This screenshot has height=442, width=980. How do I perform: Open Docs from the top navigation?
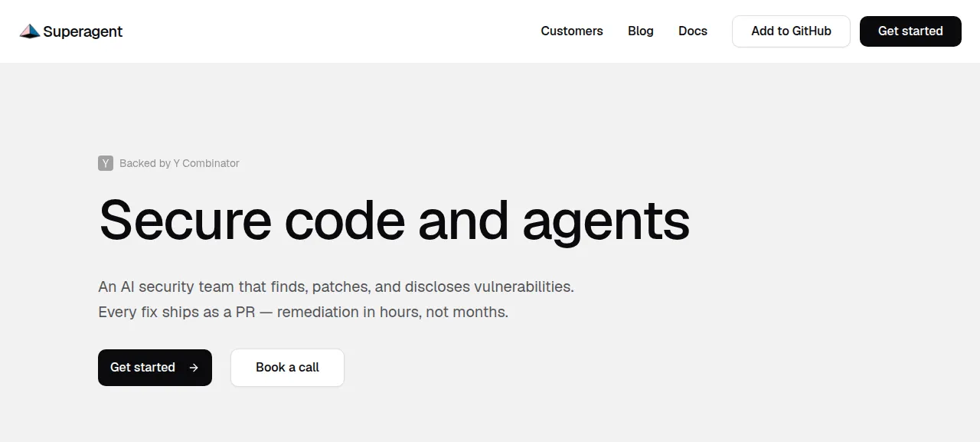click(x=693, y=31)
